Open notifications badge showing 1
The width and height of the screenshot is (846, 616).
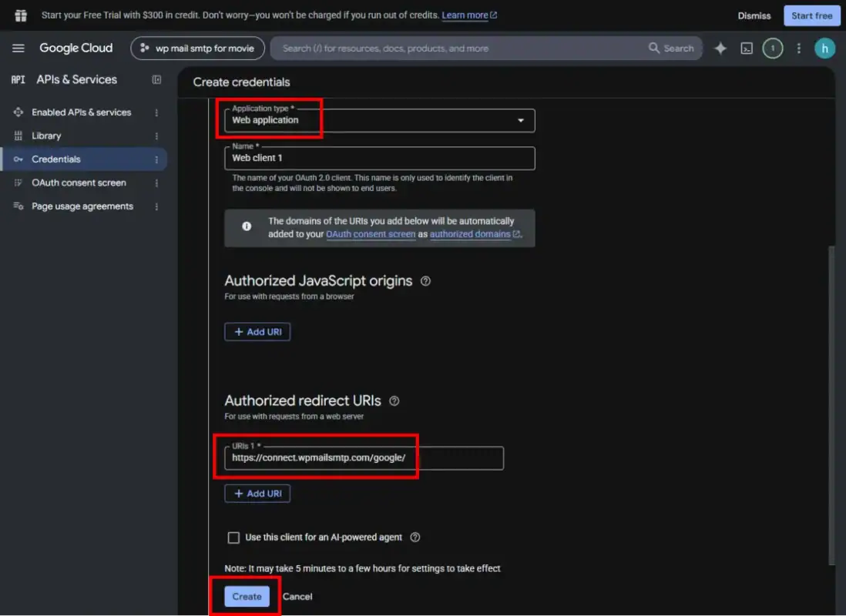(772, 49)
